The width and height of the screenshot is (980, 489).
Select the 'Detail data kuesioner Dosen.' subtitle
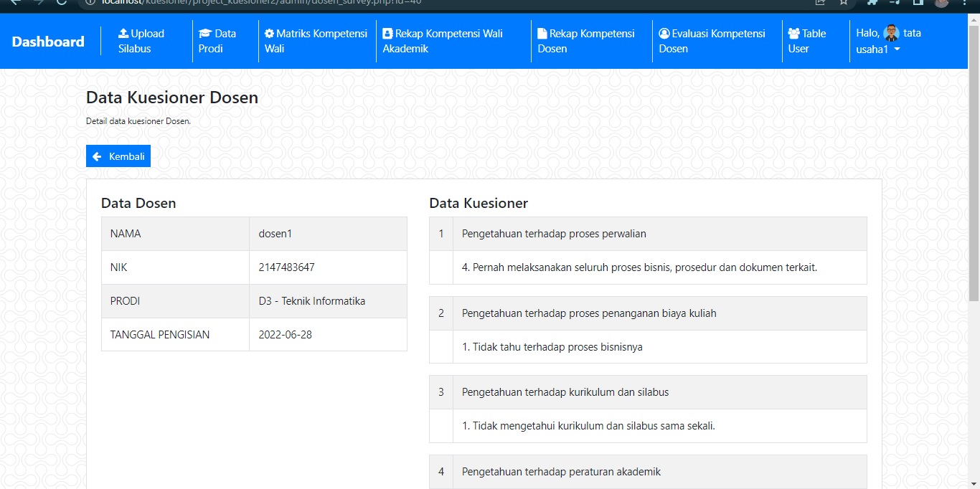coord(138,121)
